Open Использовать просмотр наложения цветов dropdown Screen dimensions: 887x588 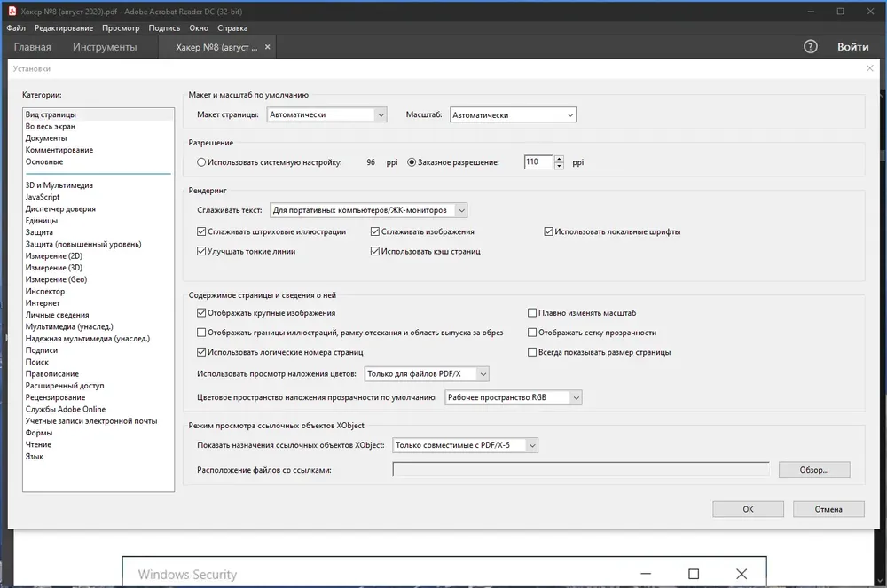(427, 373)
